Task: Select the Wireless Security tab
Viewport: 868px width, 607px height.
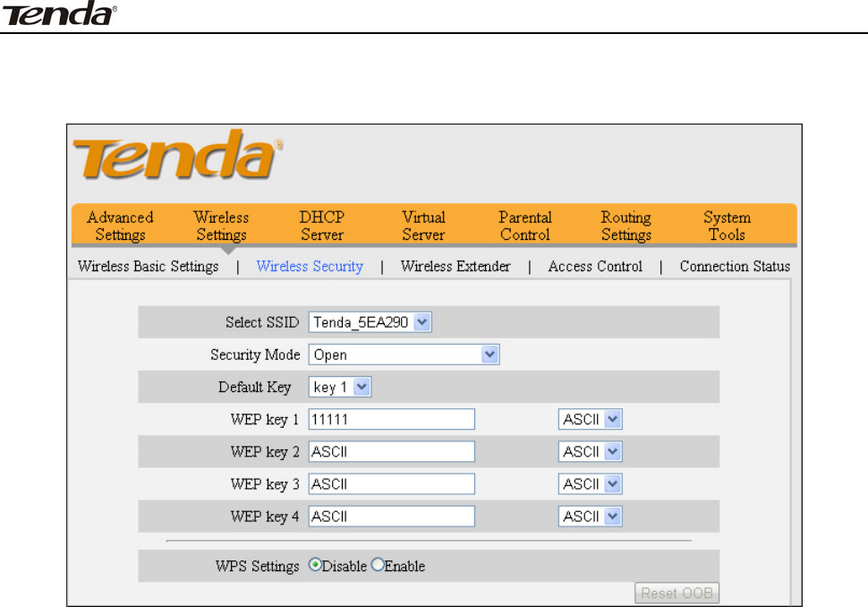Action: (x=310, y=267)
